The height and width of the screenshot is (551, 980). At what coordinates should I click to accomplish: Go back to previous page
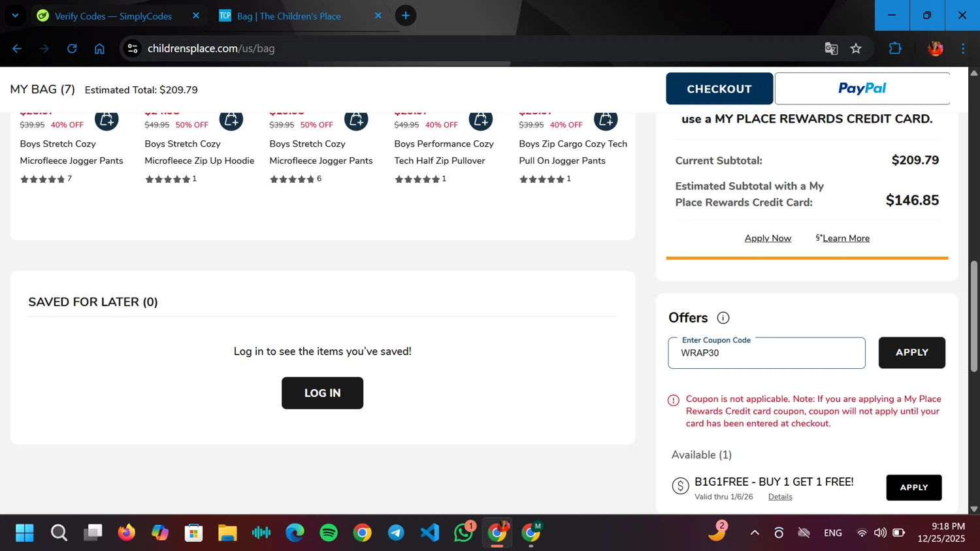17,48
